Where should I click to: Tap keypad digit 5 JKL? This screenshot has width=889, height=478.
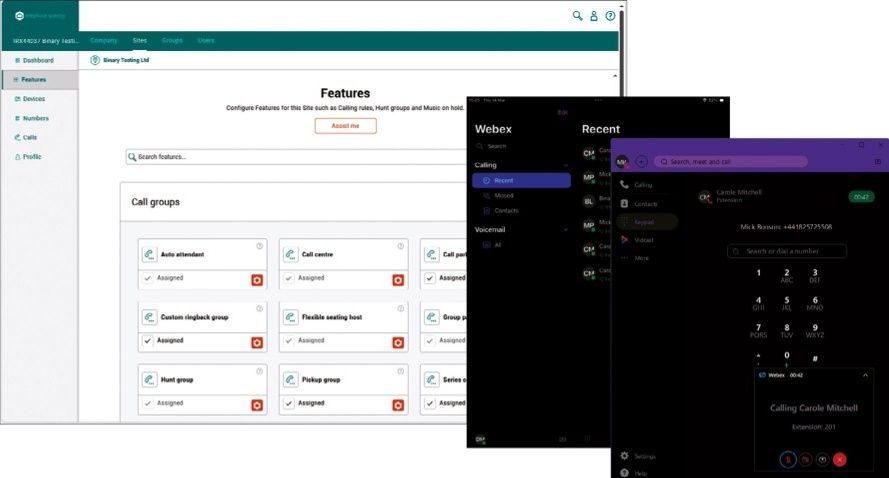point(786,303)
